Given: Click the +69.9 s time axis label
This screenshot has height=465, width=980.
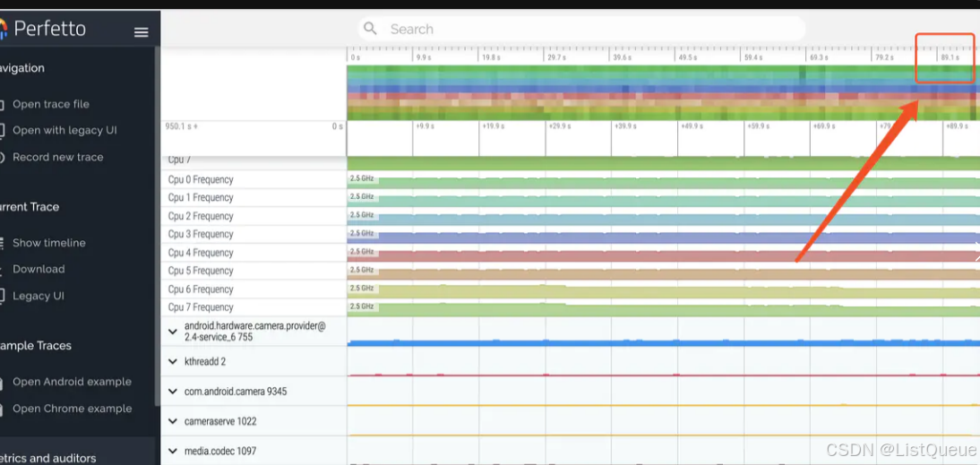Looking at the screenshot, I should coord(825,126).
